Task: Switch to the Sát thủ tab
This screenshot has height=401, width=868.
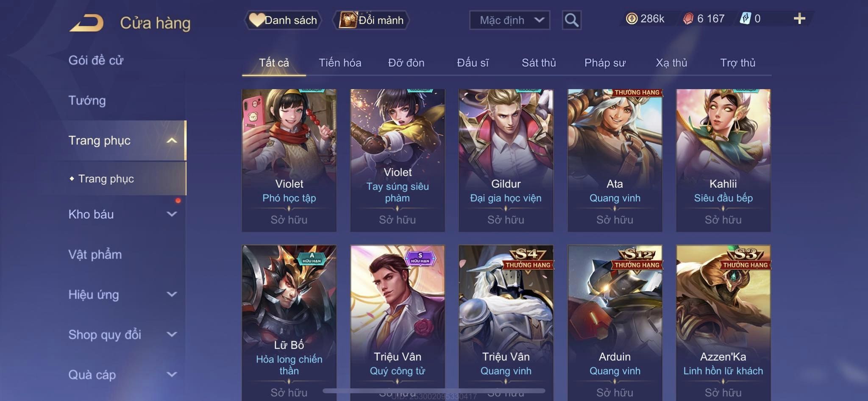Action: [539, 63]
